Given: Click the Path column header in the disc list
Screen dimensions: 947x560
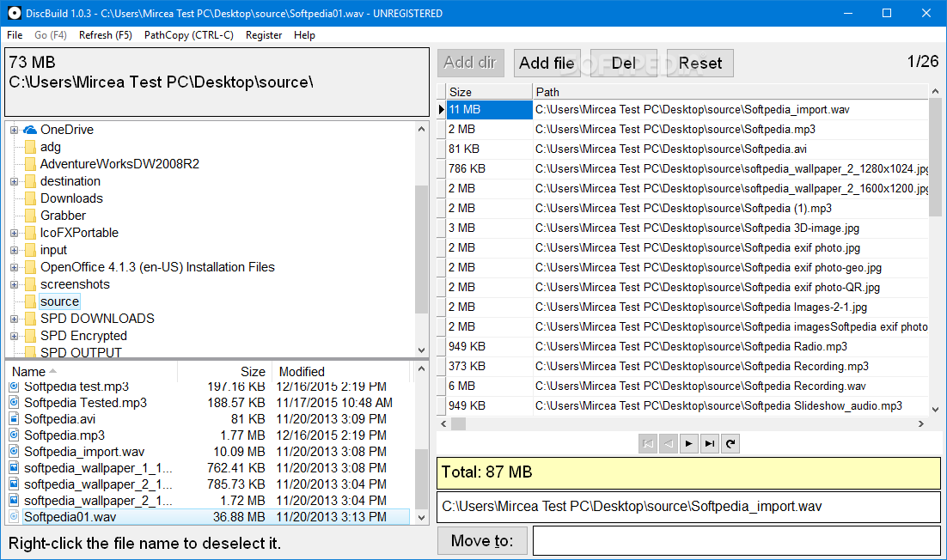Looking at the screenshot, I should click(x=730, y=92).
